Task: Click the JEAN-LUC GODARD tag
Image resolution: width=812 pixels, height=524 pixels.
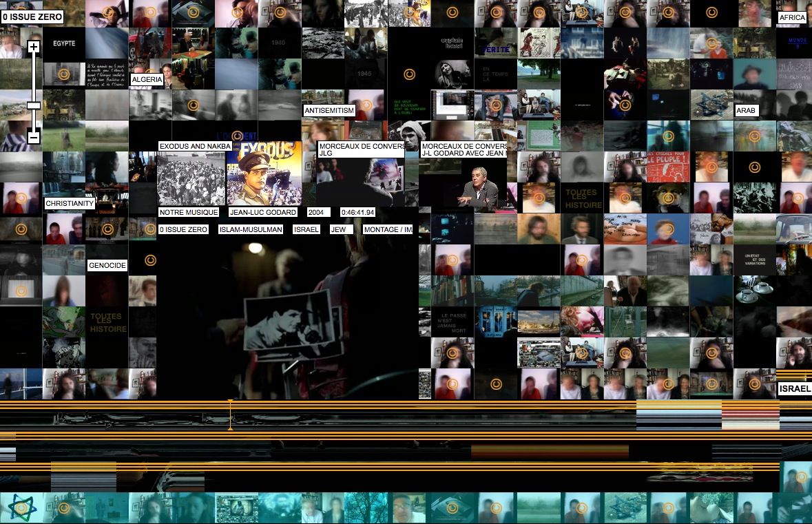Action: click(263, 212)
